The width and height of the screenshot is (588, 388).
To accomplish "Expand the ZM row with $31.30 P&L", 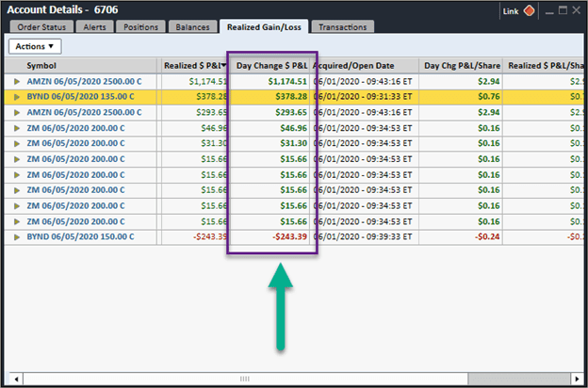I will 17,143.
